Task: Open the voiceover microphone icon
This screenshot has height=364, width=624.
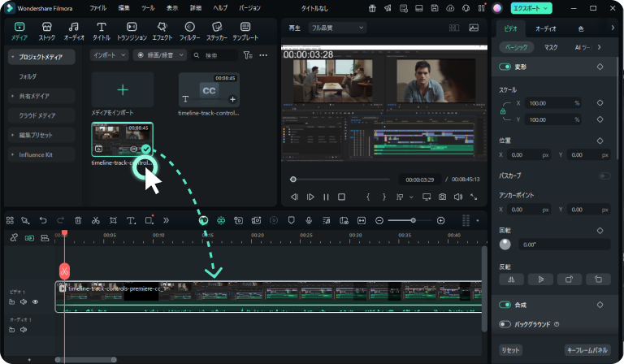Action: 309,220
